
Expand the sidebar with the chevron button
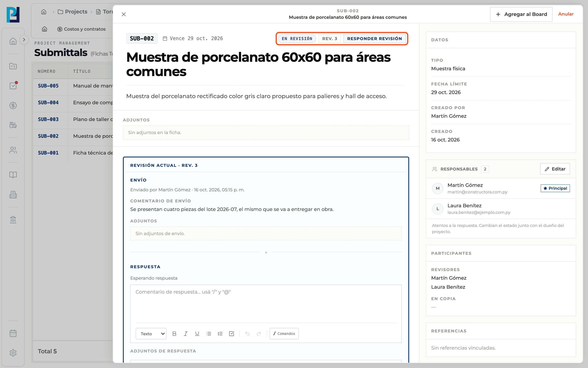[x=24, y=40]
